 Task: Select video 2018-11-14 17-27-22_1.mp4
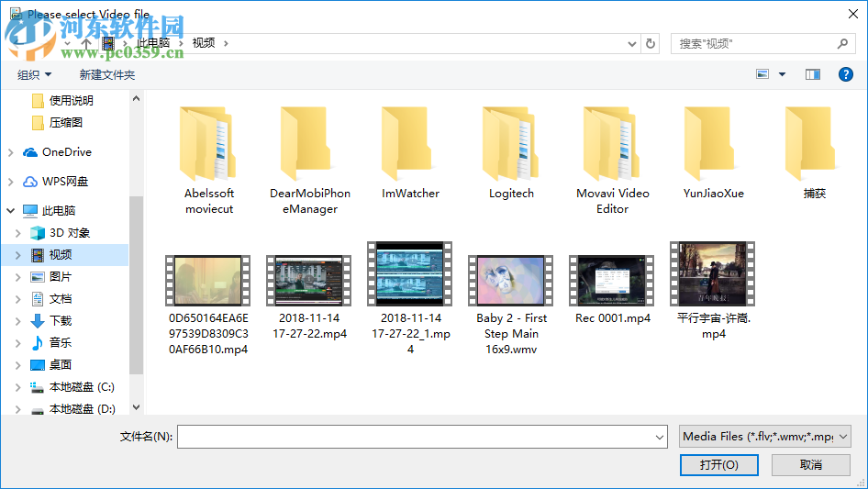(x=410, y=298)
